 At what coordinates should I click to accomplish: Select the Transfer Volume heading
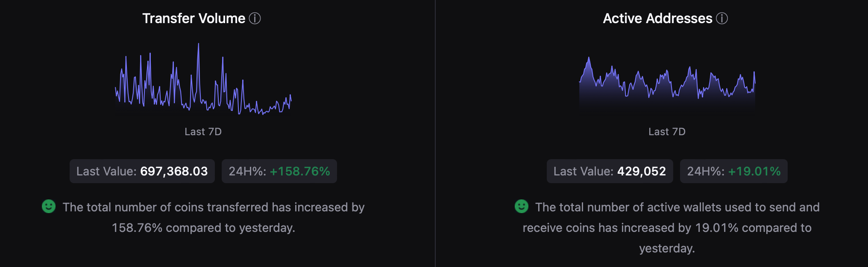[194, 18]
